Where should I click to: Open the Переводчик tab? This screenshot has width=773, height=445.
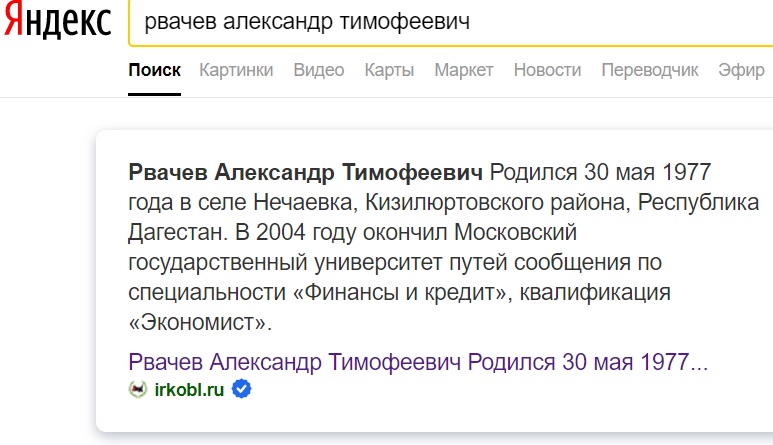click(x=650, y=70)
